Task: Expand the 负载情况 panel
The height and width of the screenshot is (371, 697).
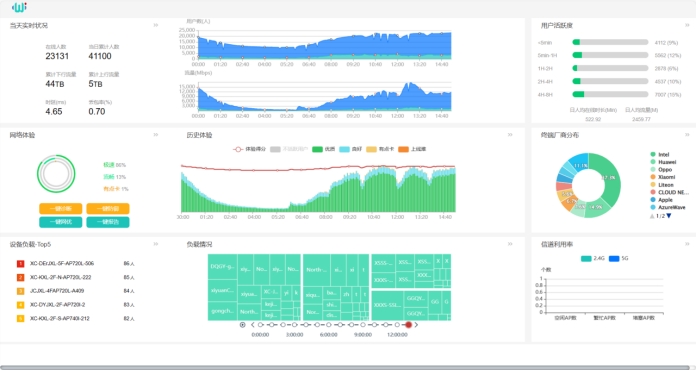Action: pos(510,243)
